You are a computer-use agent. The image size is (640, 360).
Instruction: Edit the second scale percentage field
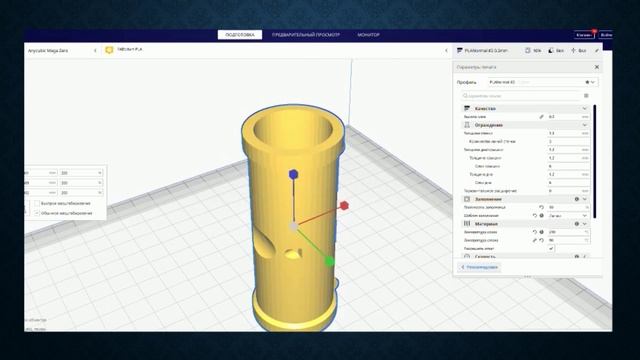click(x=81, y=183)
